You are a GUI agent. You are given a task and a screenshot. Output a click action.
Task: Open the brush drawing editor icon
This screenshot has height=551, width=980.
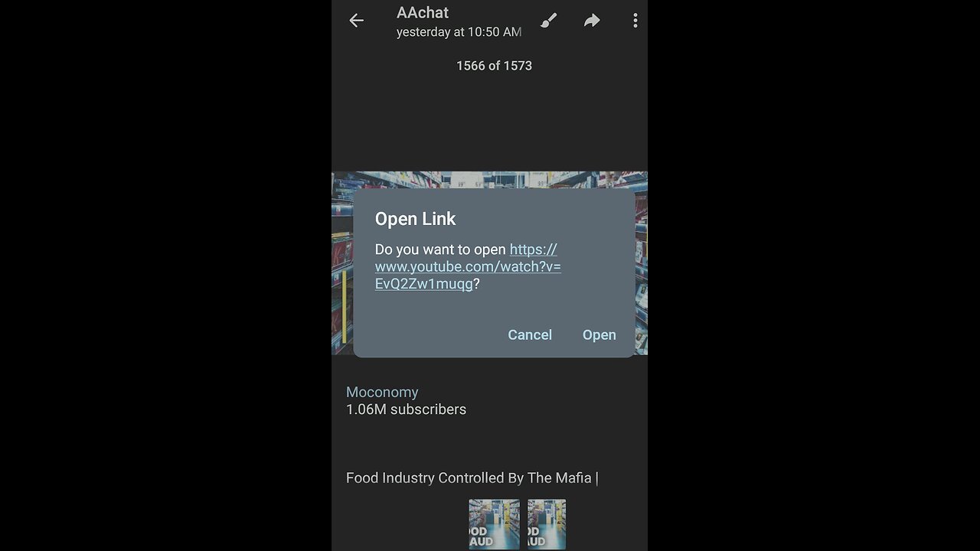point(548,21)
